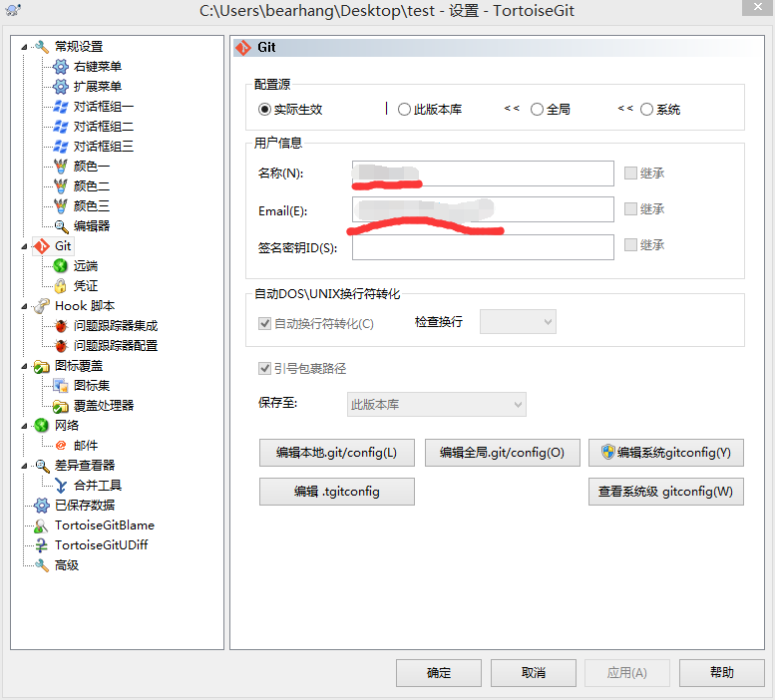The height and width of the screenshot is (700, 775).
Task: Click the gear icon next to 右键菜单
Action: pos(60,67)
